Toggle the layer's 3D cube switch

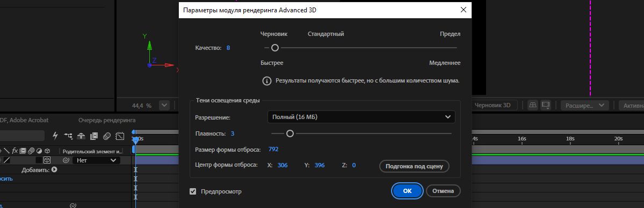(47, 160)
